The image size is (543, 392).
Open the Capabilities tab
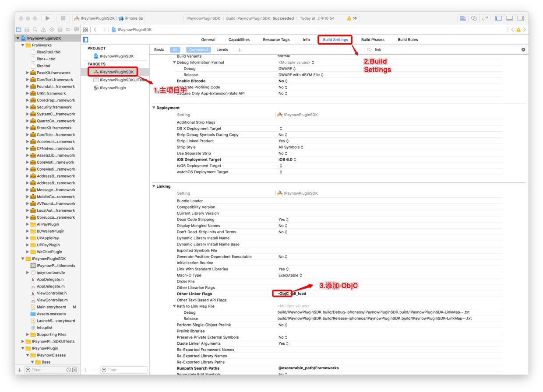click(x=239, y=40)
